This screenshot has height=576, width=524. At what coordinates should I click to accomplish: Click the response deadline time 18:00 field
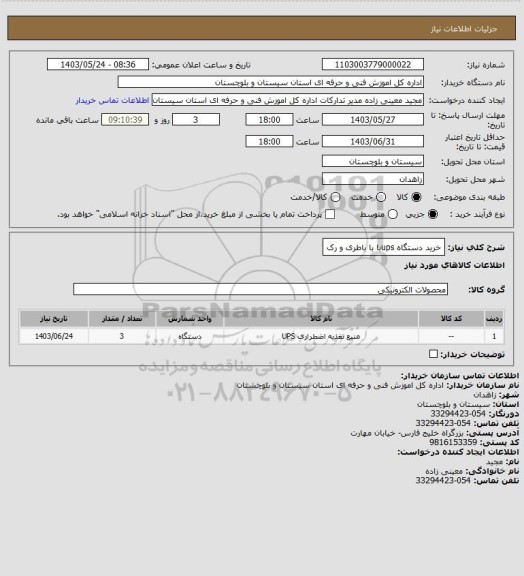click(269, 120)
